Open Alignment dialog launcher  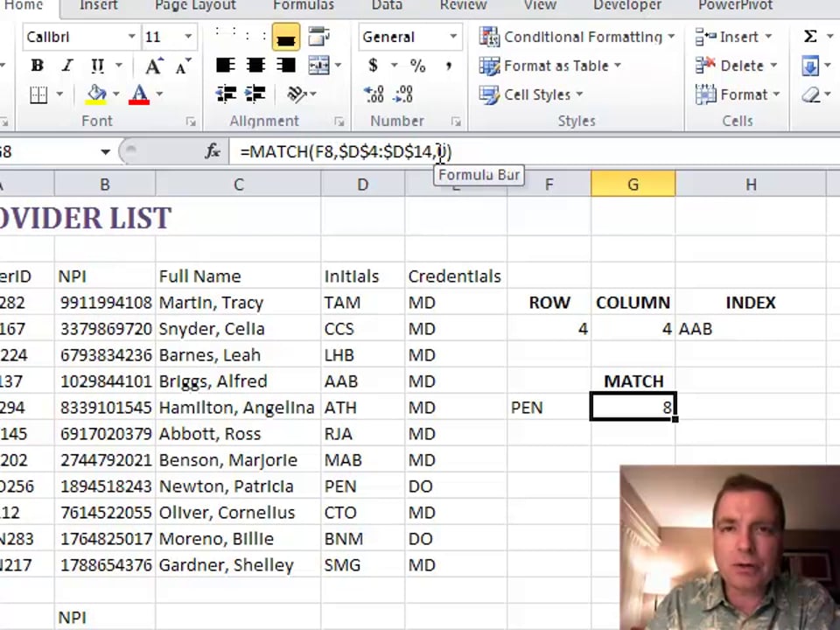(x=339, y=122)
